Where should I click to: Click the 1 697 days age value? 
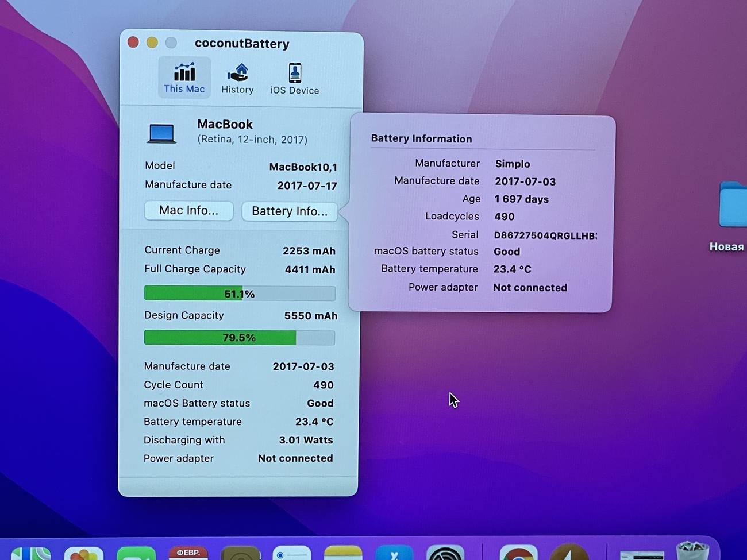point(521,199)
